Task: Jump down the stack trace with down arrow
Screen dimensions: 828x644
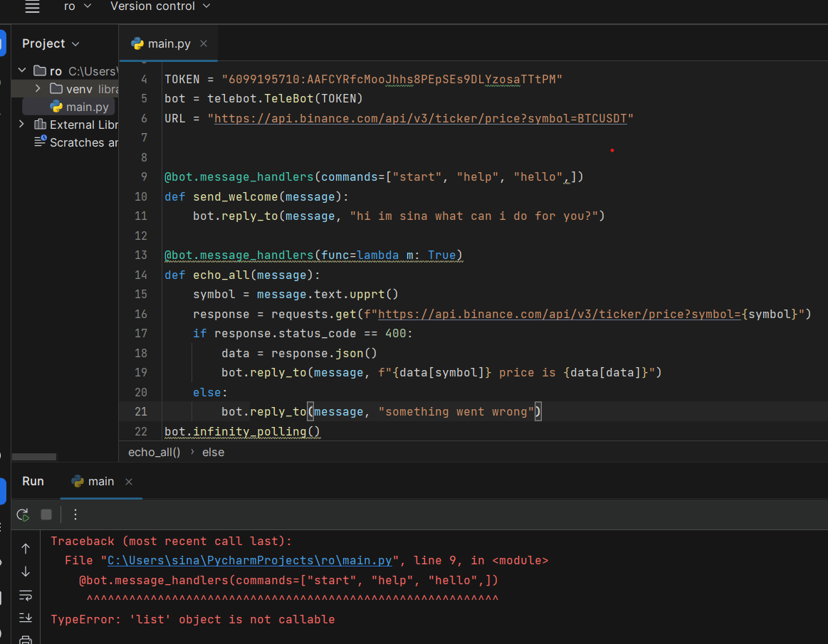Action: click(x=26, y=571)
